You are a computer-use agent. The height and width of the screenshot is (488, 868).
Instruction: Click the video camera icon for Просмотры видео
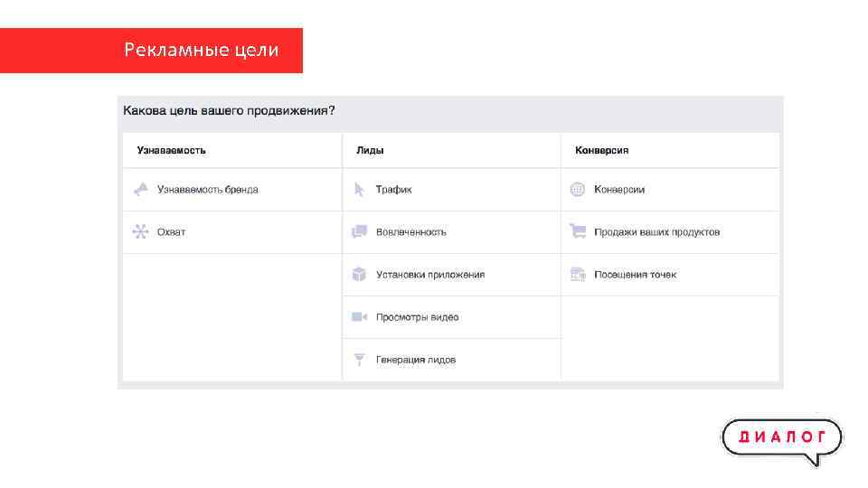[x=359, y=317]
